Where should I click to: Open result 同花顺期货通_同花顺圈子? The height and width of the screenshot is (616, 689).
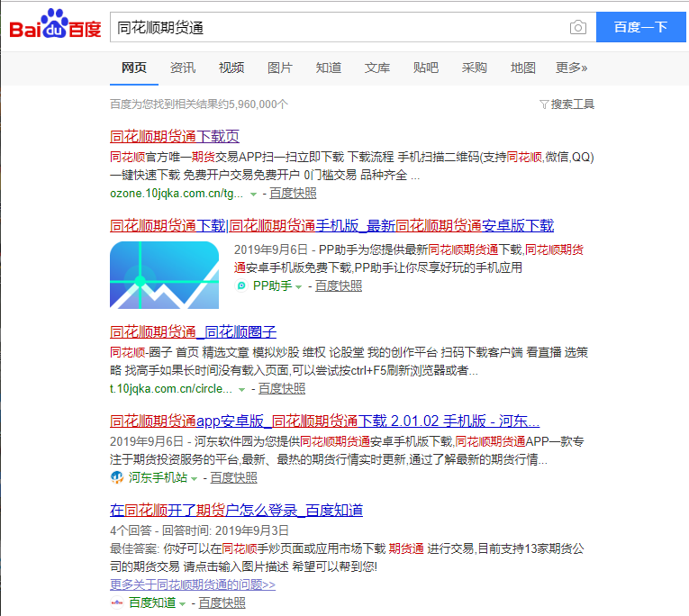pyautogui.click(x=193, y=331)
